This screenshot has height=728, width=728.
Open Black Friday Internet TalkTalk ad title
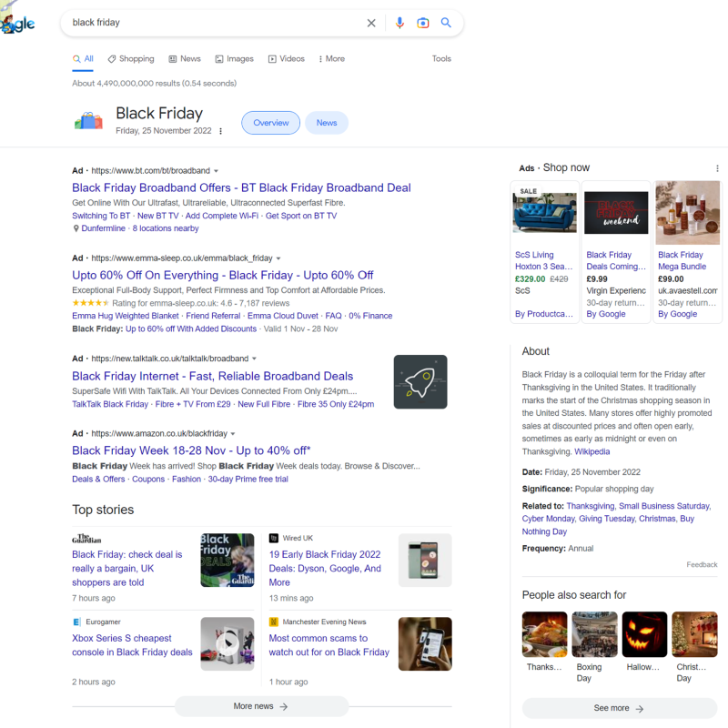[213, 376]
